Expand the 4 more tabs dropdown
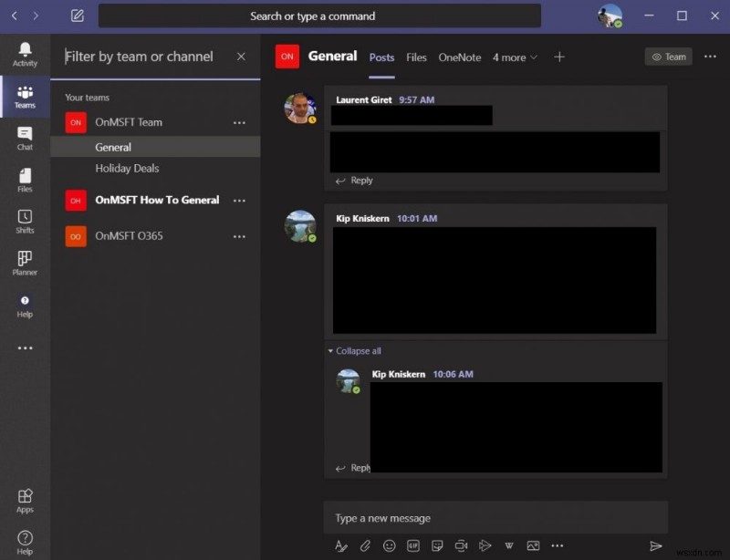 click(x=514, y=57)
